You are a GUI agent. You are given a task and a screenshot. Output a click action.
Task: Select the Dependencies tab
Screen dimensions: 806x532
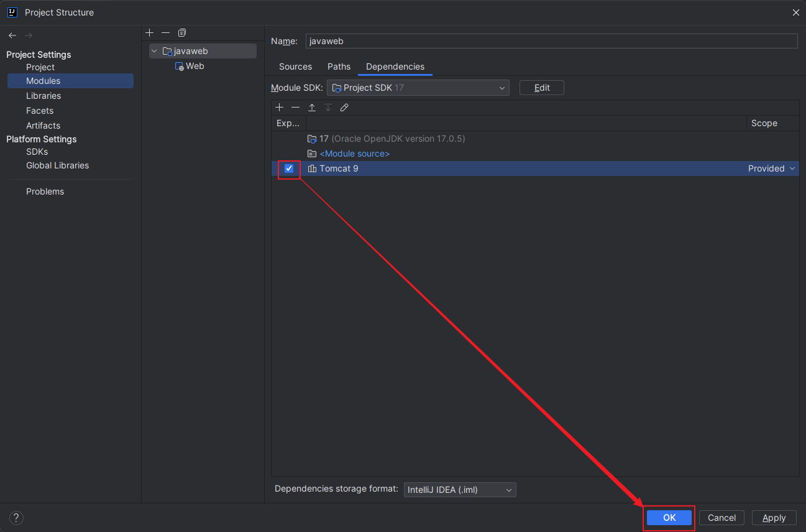(395, 66)
